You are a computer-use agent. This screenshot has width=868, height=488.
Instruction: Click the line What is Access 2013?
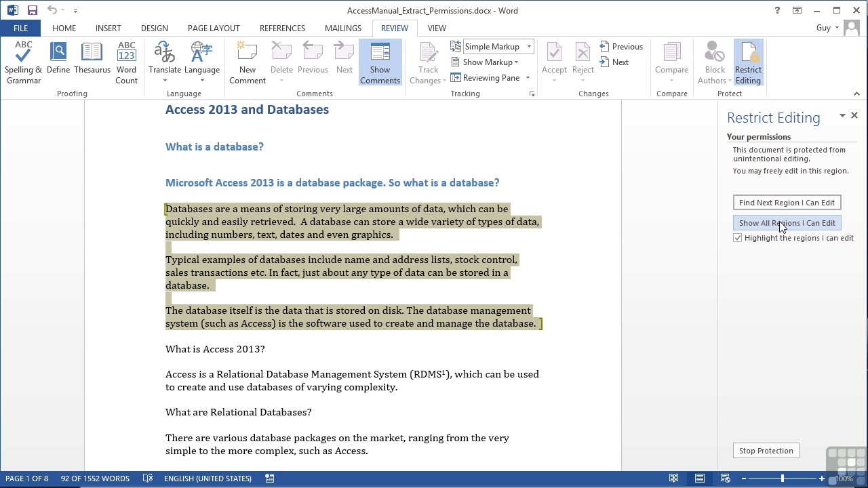[x=215, y=349]
